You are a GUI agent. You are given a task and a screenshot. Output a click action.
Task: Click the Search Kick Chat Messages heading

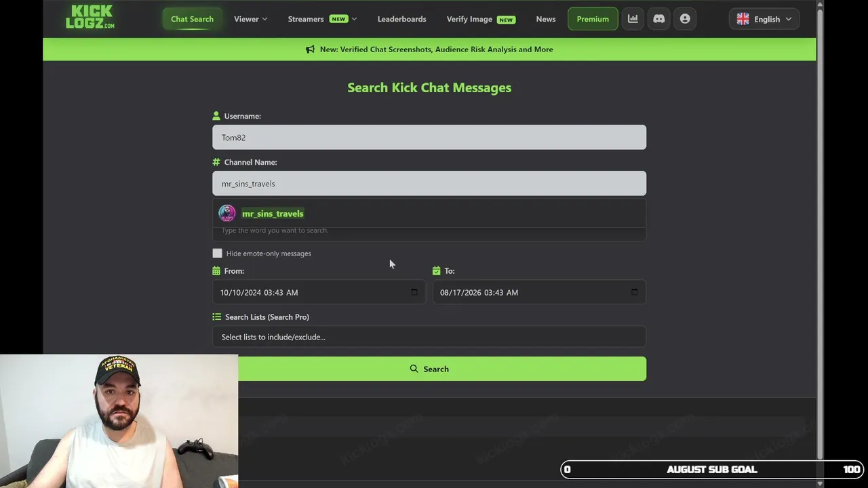pos(429,87)
